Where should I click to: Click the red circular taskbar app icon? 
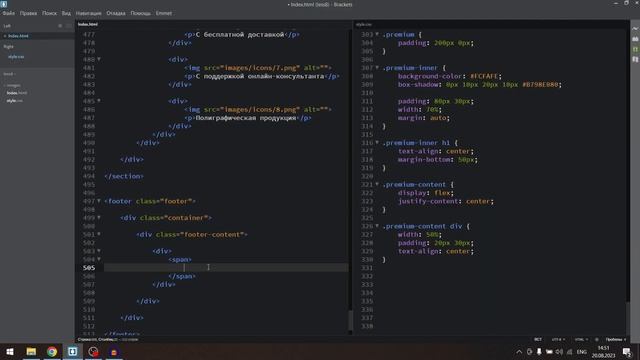pos(93,351)
